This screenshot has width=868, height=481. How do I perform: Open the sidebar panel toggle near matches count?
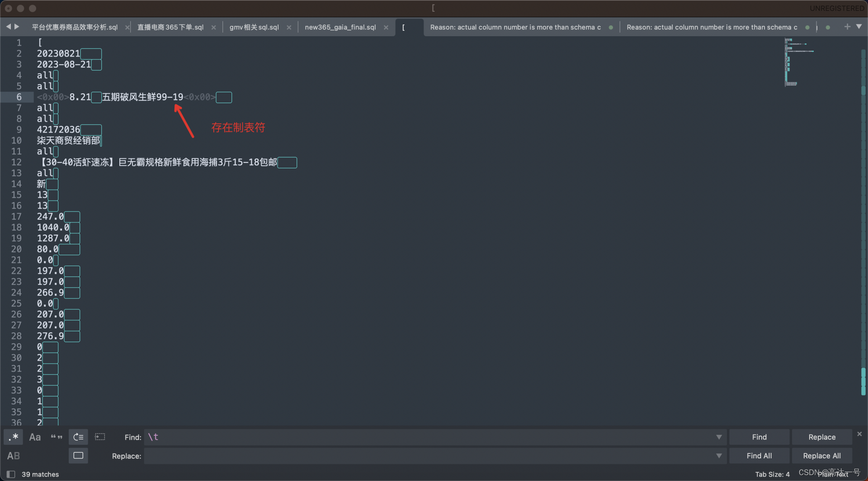tap(10, 474)
